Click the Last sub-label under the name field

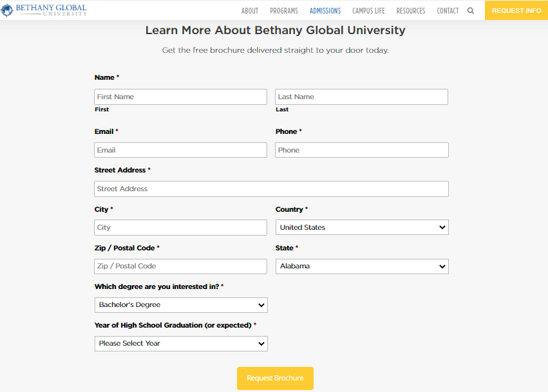pyautogui.click(x=282, y=109)
